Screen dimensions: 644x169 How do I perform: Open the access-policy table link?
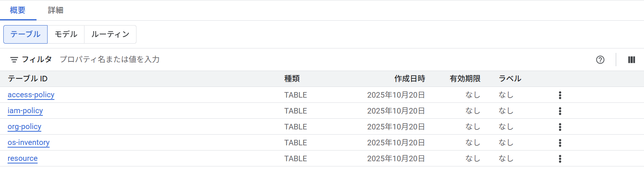(x=31, y=95)
